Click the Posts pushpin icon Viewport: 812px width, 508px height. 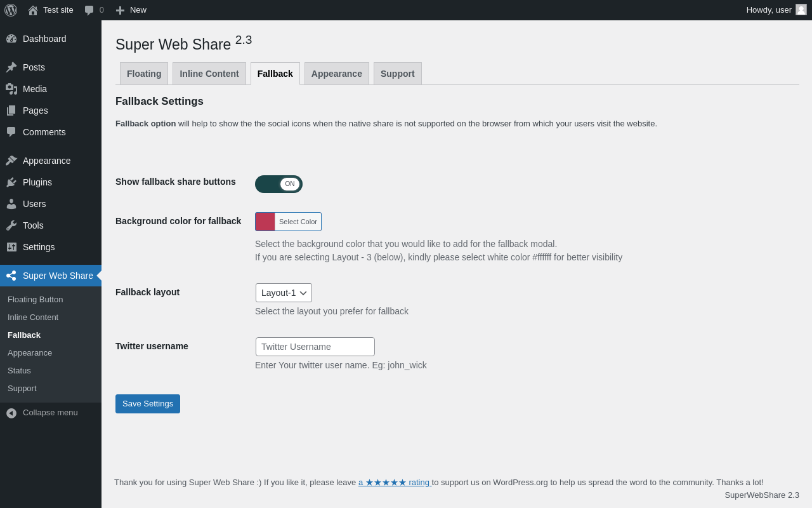tap(11, 67)
